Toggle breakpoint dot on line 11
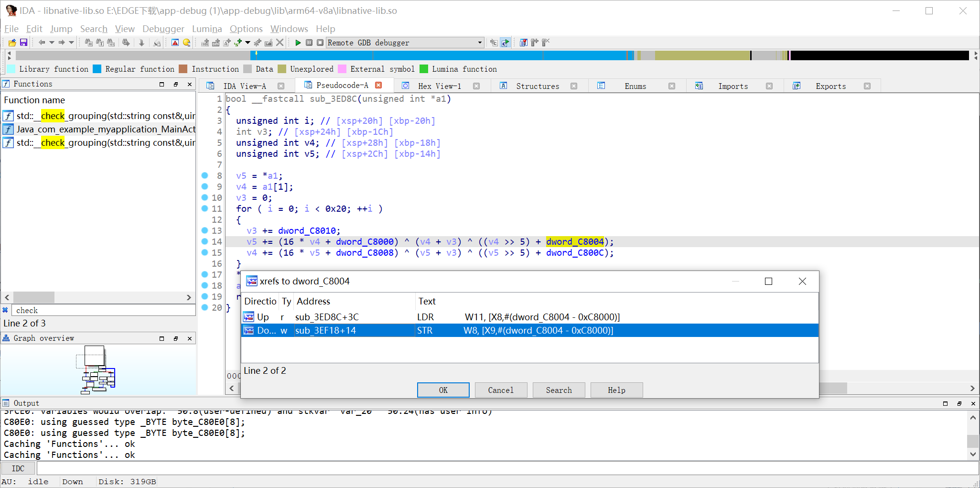Screen dimensions: 980x488 pyautogui.click(x=205, y=208)
